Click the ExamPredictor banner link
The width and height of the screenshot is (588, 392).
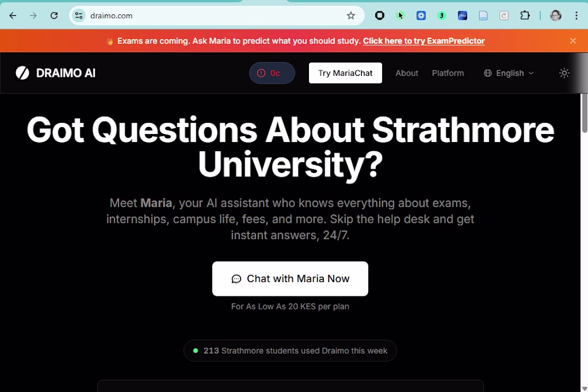point(424,41)
